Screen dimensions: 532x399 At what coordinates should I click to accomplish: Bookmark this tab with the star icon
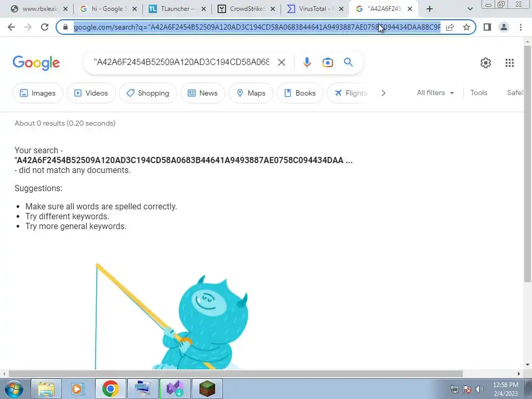pyautogui.click(x=467, y=27)
